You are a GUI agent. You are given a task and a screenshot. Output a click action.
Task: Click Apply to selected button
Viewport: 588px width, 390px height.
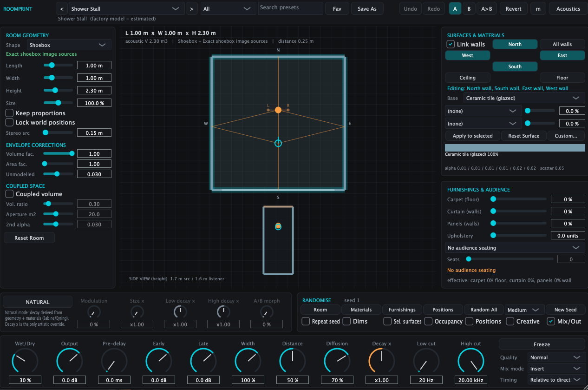click(473, 136)
